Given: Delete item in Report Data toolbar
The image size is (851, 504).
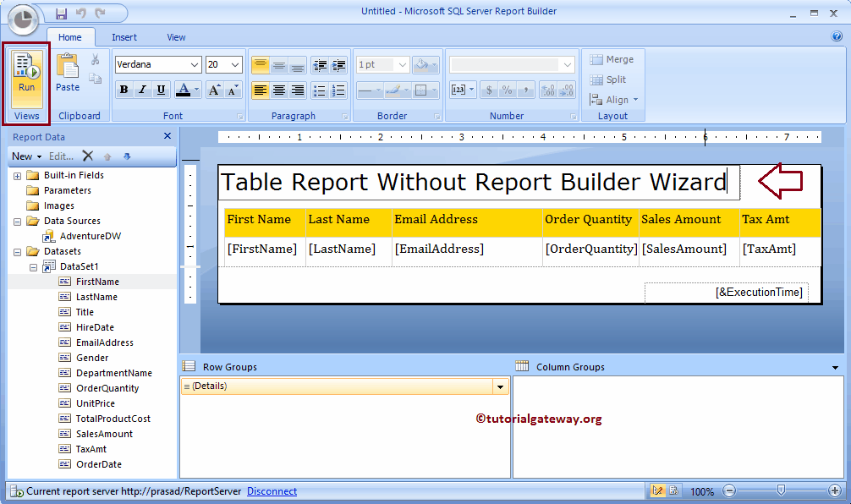Looking at the screenshot, I should (x=87, y=156).
